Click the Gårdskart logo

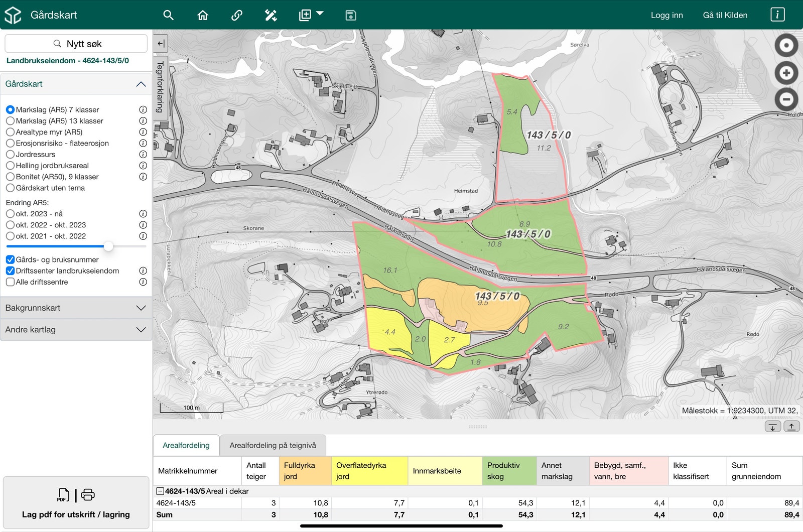pyautogui.click(x=13, y=15)
